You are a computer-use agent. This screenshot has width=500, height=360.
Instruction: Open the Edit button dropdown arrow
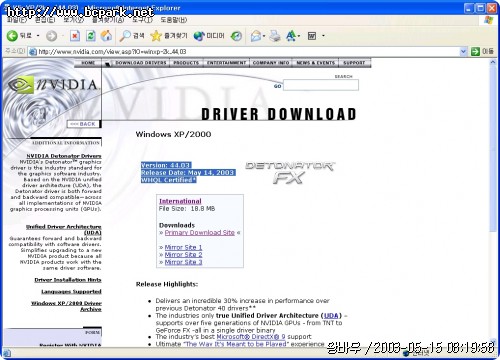click(x=323, y=36)
